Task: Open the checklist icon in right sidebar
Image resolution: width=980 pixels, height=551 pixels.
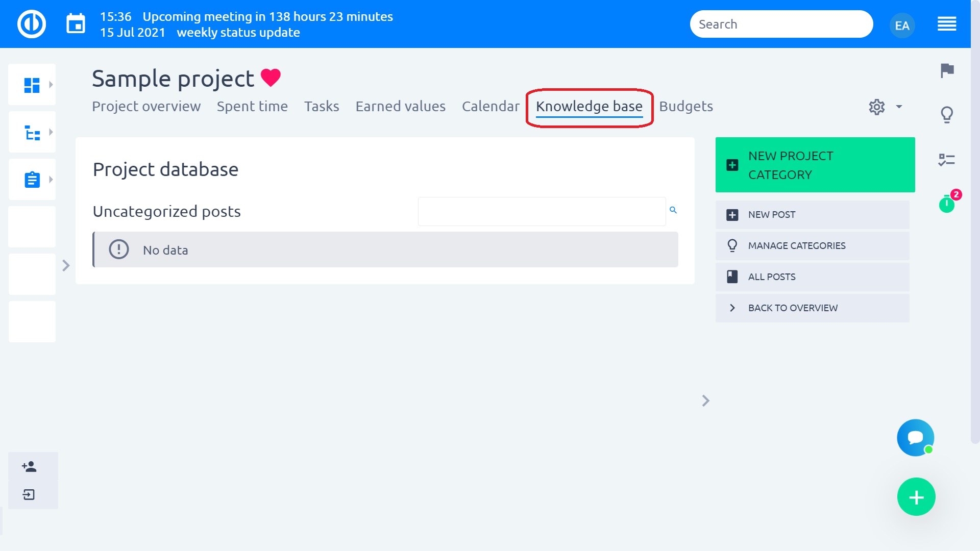Action: 947,160
